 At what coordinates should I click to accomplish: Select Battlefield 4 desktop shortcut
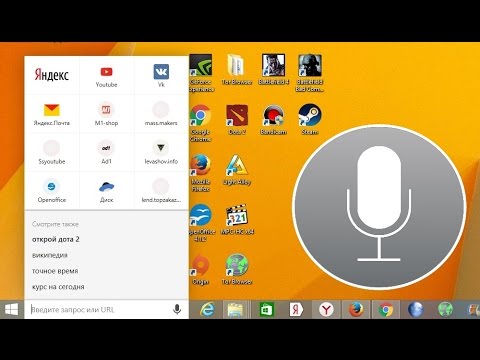(x=273, y=69)
